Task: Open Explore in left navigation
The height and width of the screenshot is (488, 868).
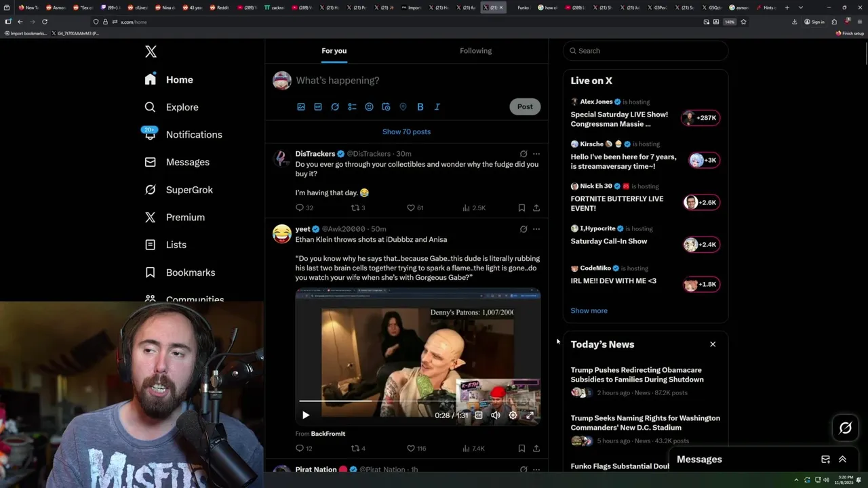Action: point(172,107)
